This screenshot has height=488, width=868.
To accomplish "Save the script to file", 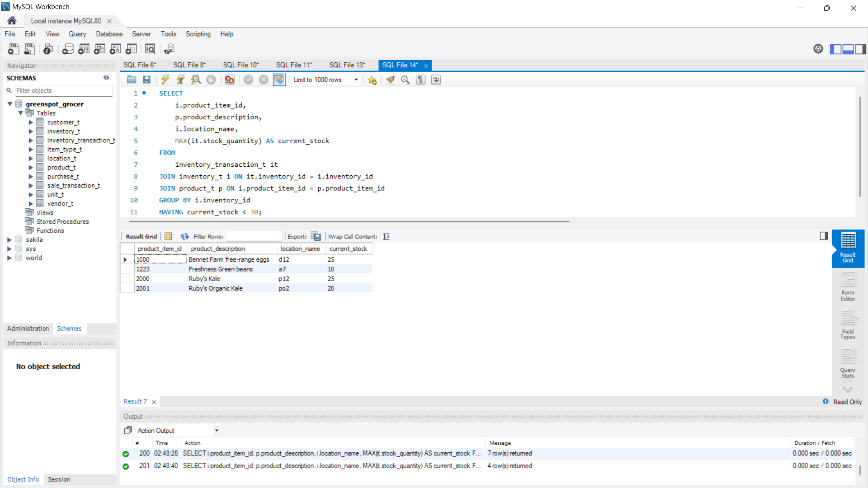I will [146, 80].
